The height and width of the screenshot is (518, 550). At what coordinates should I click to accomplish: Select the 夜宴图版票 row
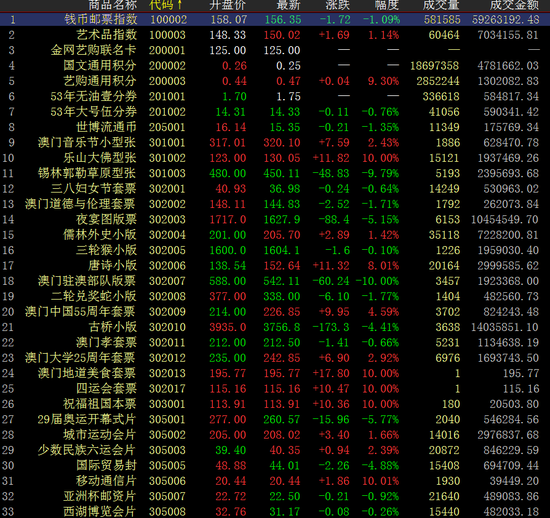coord(275,220)
